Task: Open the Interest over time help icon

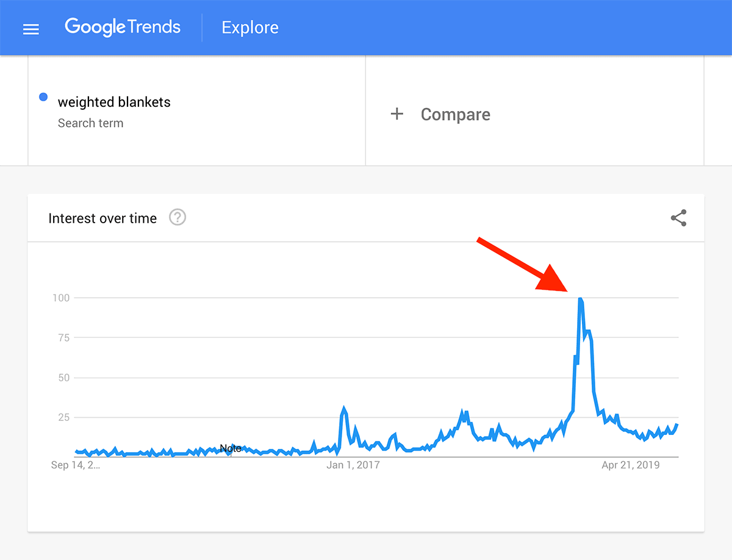Action: (178, 217)
